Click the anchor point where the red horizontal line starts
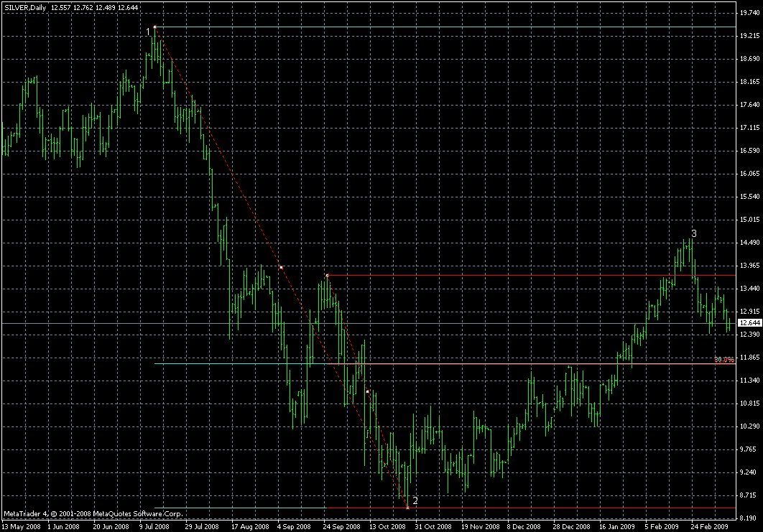The image size is (763, 532). click(327, 275)
